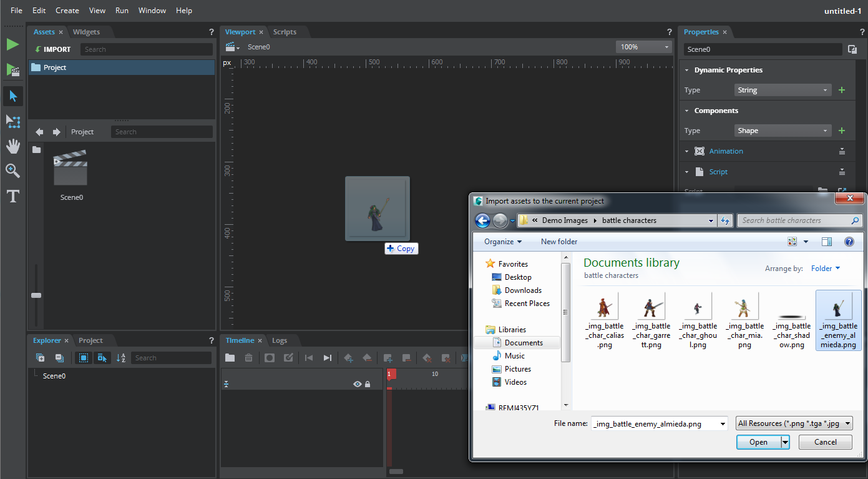Select the Text tool
868x479 pixels.
coord(13,196)
